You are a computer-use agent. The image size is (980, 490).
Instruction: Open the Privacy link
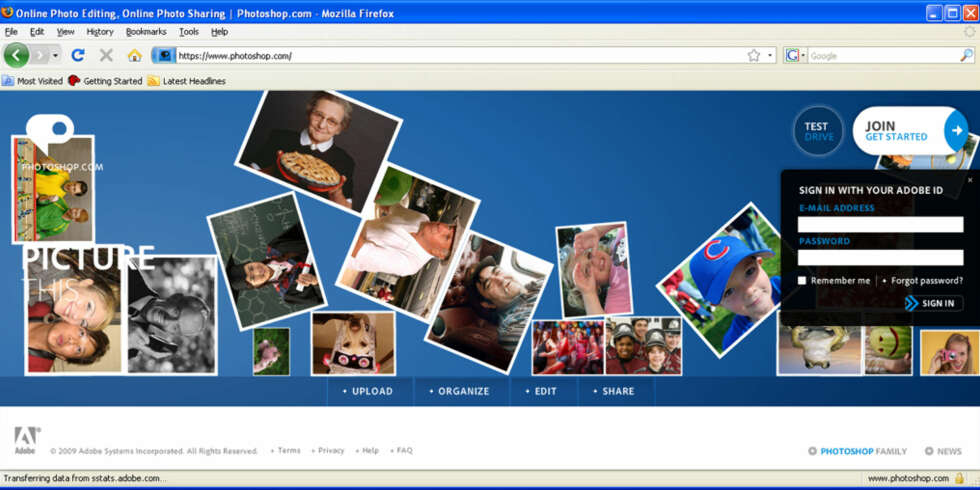[x=331, y=450]
